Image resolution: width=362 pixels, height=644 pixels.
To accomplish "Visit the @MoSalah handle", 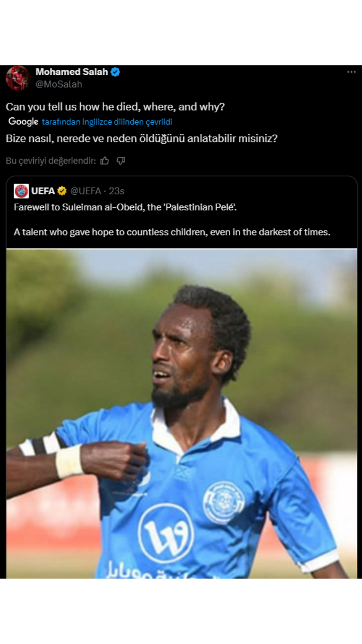I will 59,84.
